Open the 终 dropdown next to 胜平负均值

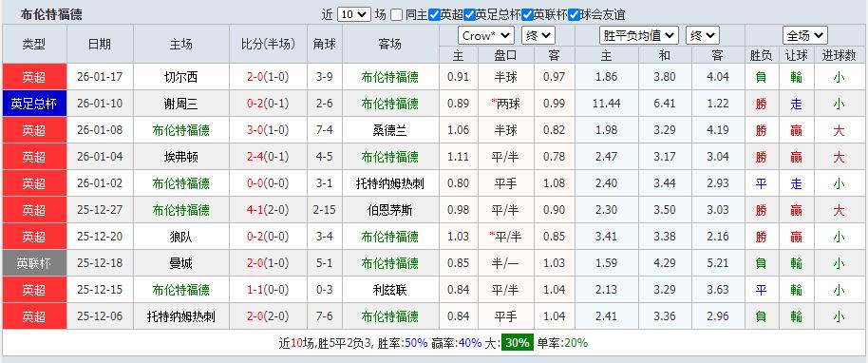703,36
